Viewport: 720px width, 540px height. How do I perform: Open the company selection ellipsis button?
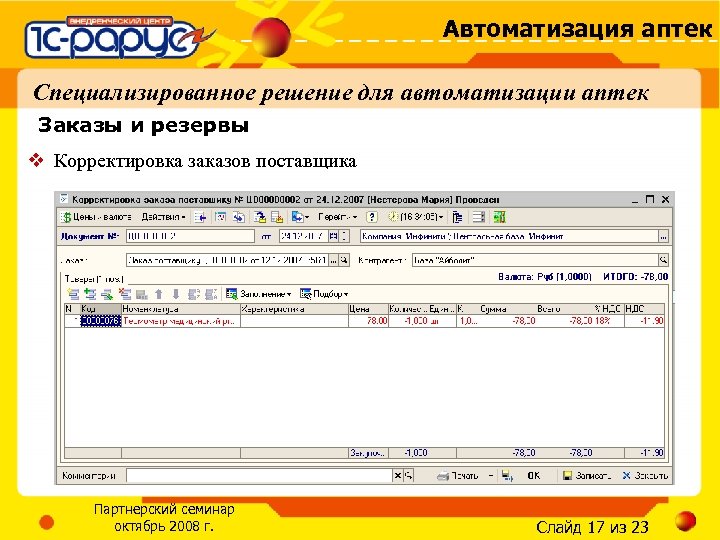(x=663, y=236)
